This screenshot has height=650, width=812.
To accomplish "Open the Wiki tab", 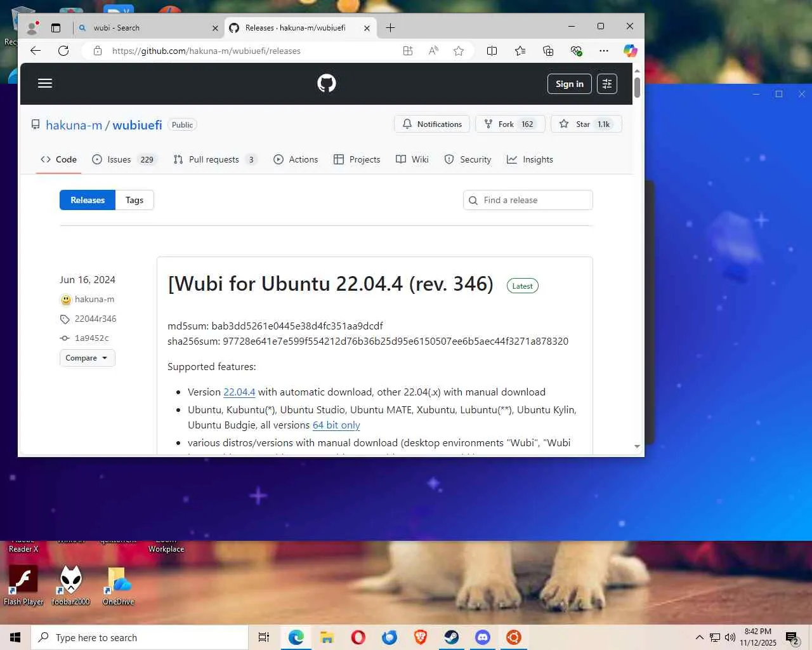I will pos(412,159).
